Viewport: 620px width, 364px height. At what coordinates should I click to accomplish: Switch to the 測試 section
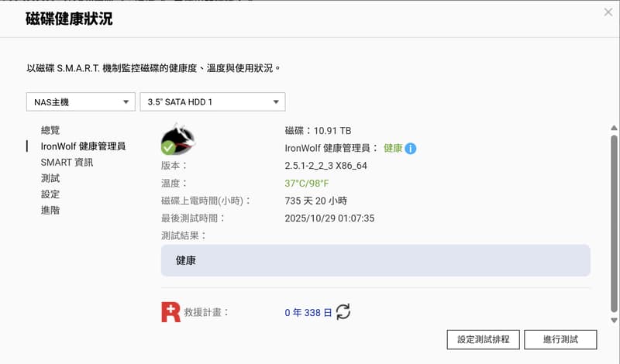coord(50,178)
